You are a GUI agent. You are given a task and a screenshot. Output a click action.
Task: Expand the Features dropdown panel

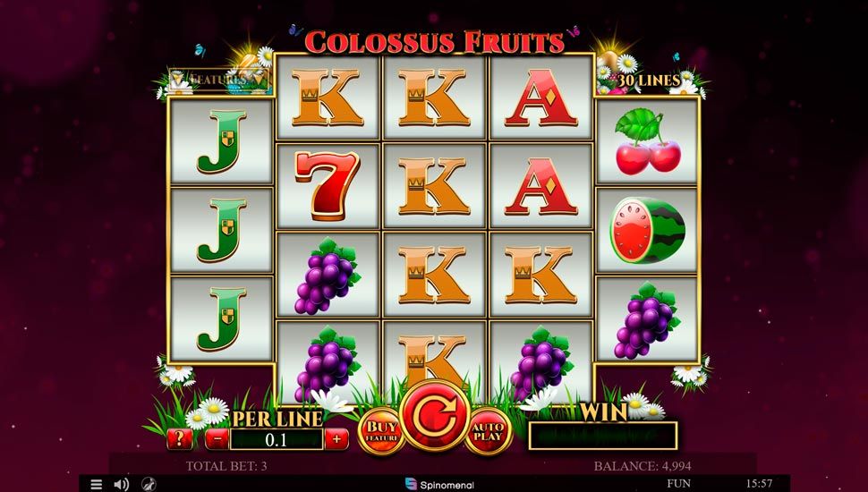(x=220, y=80)
